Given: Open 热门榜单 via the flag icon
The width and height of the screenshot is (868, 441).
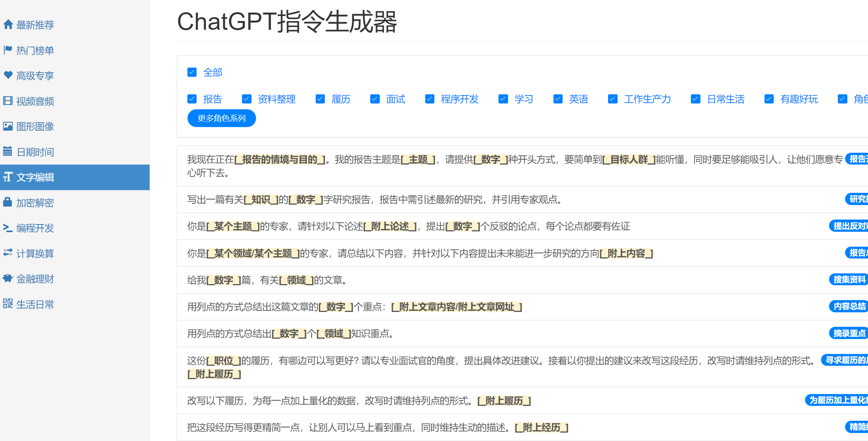Looking at the screenshot, I should tap(8, 50).
